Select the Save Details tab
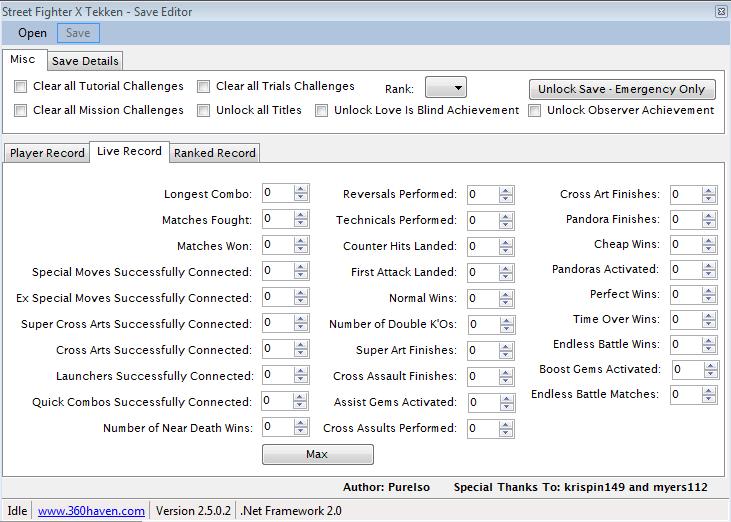This screenshot has height=522, width=731. point(85,61)
